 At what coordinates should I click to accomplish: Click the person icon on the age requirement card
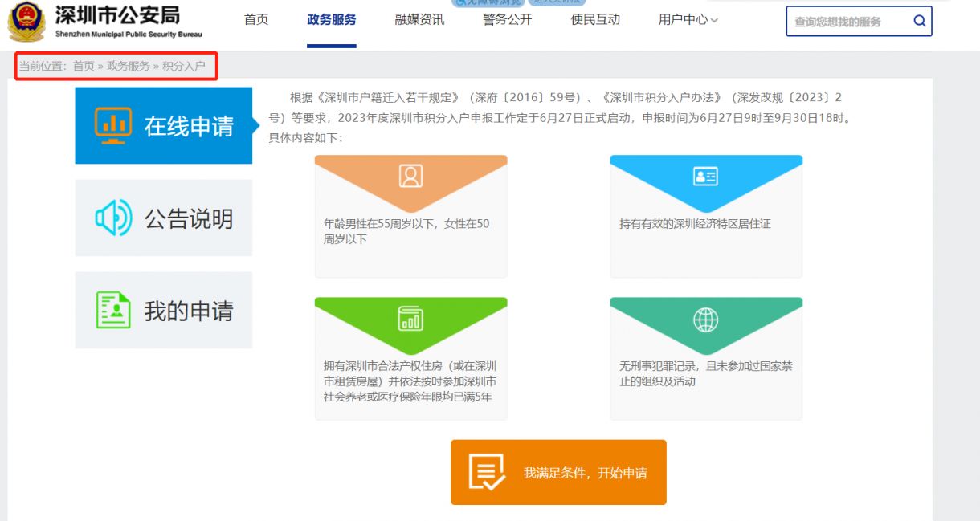(410, 176)
